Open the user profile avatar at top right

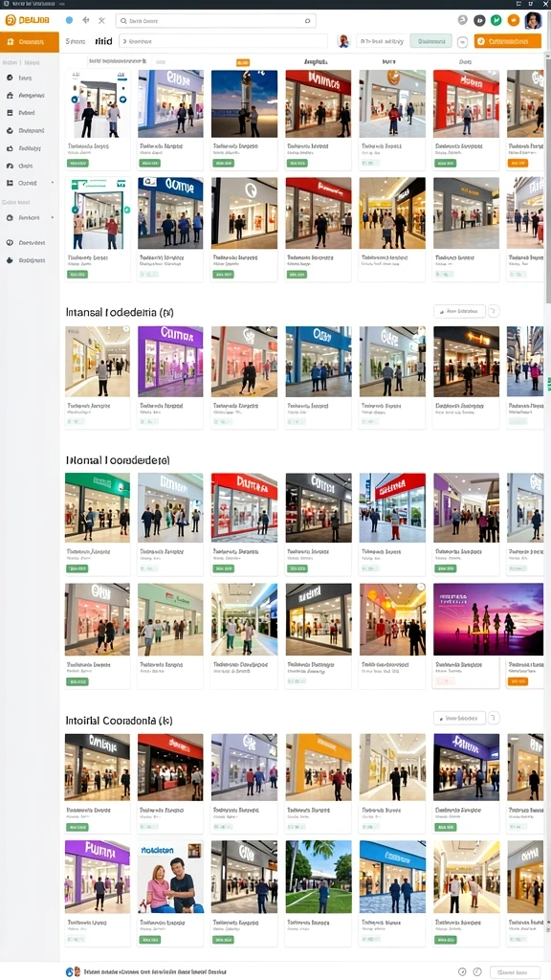[x=533, y=21]
